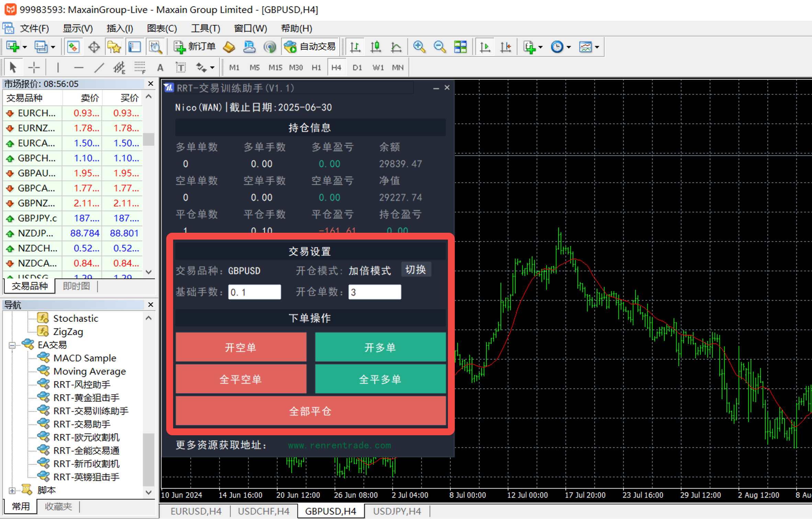This screenshot has height=519, width=812.
Task: Switch to the H1 timeframe
Action: [316, 68]
